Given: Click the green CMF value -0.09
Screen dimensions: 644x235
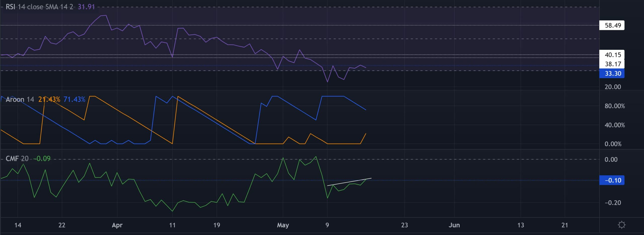Looking at the screenshot, I should click(x=42, y=159).
